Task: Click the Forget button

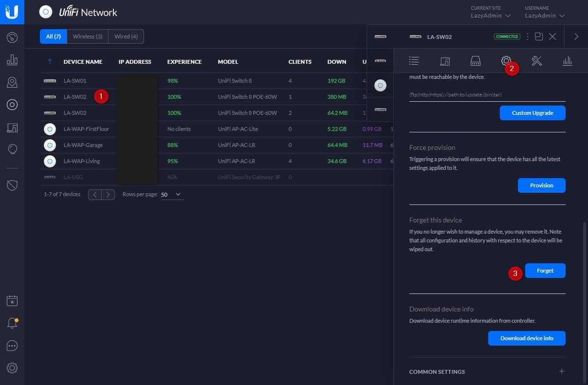Action: pos(545,271)
